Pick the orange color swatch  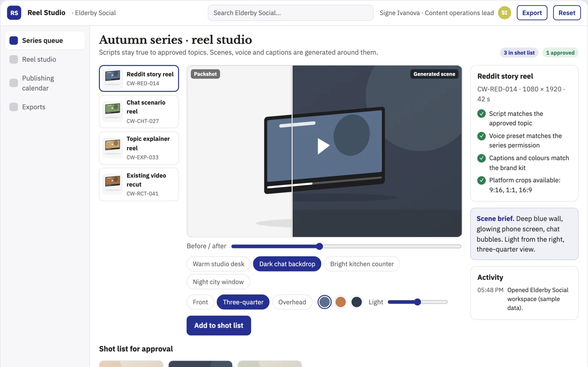point(341,302)
